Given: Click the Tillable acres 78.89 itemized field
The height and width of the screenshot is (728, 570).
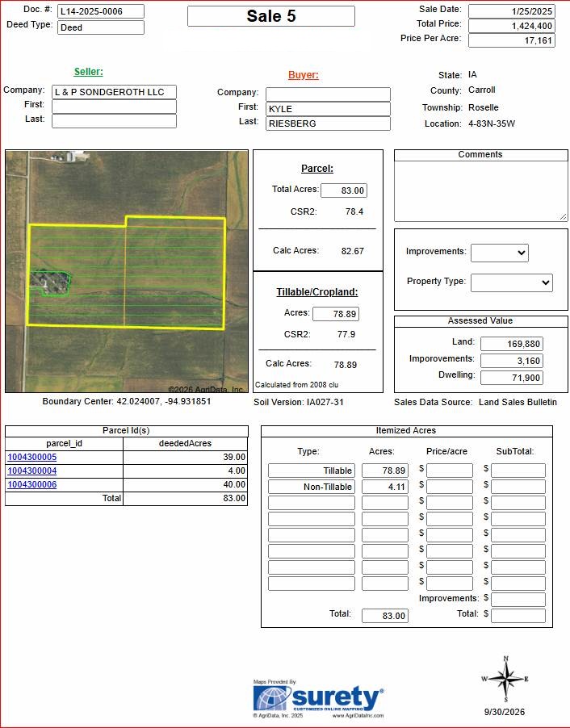Looking at the screenshot, I should pyautogui.click(x=385, y=471).
